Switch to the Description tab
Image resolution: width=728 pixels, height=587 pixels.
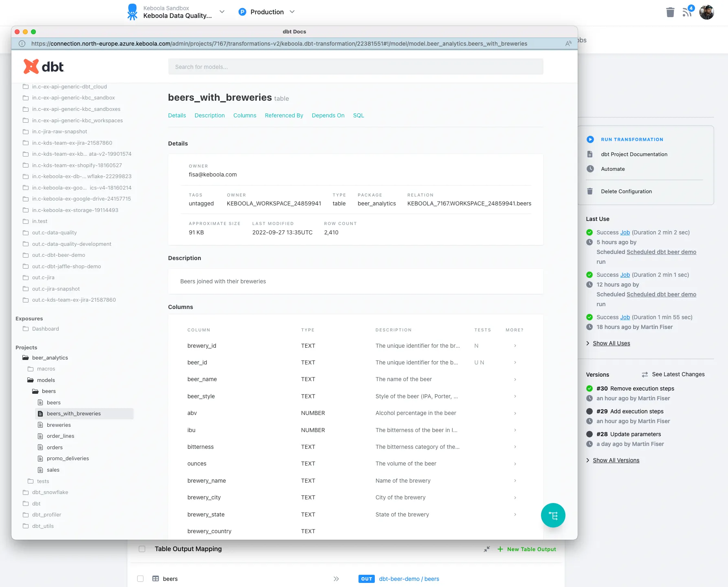coord(209,115)
